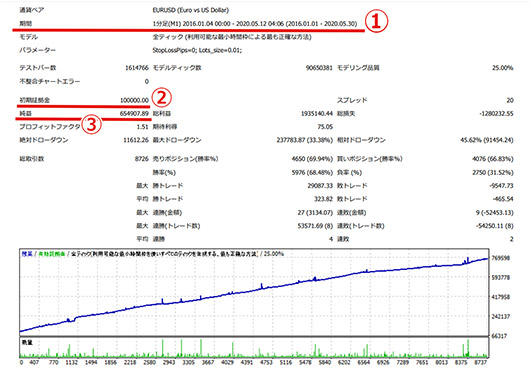
Task: Click the red circled number 2 marker
Action: (x=162, y=98)
